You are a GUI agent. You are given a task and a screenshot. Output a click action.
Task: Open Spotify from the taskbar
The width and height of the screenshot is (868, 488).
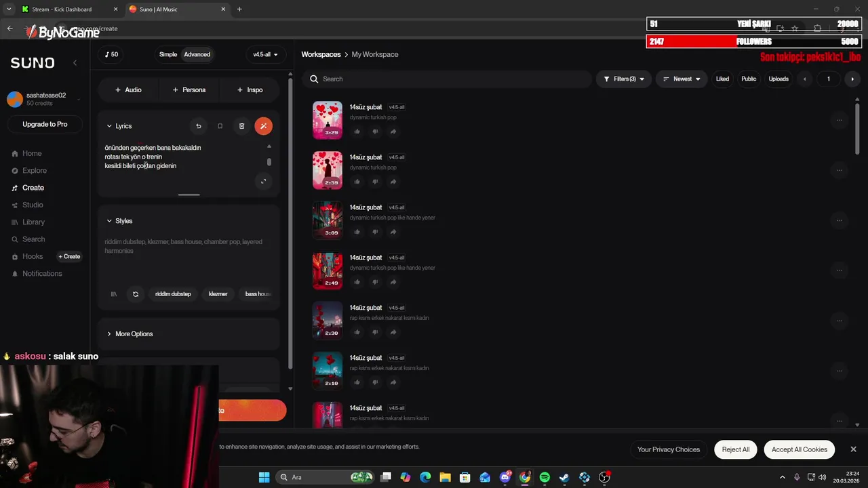(x=545, y=477)
